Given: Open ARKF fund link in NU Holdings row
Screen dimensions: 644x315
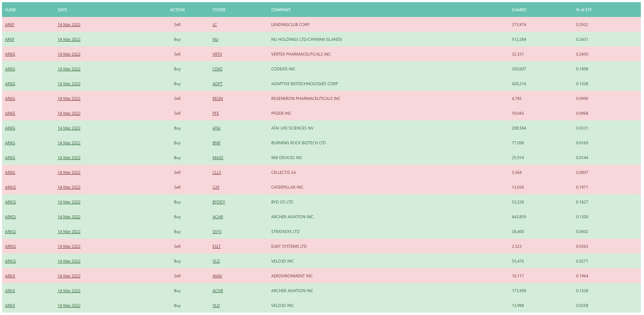Looking at the screenshot, I should (10, 39).
